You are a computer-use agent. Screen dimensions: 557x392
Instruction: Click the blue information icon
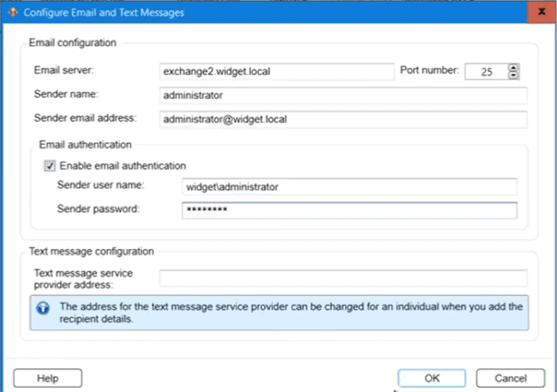pos(43,308)
